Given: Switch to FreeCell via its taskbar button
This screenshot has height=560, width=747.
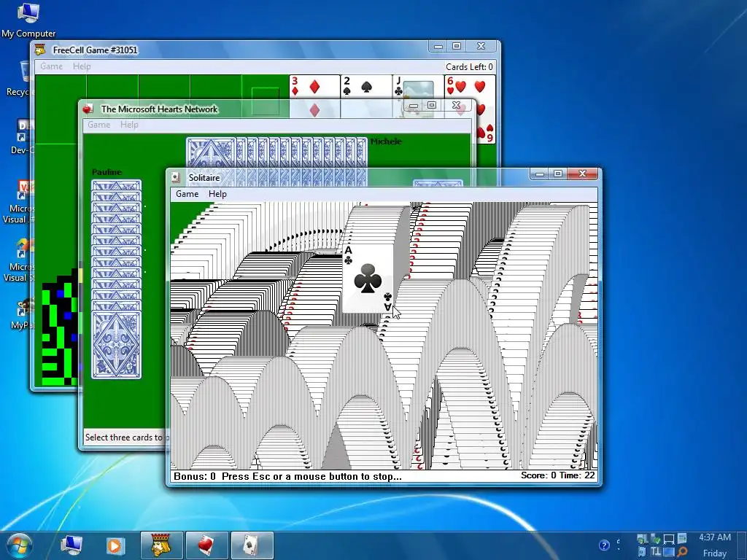Looking at the screenshot, I should coord(161,545).
